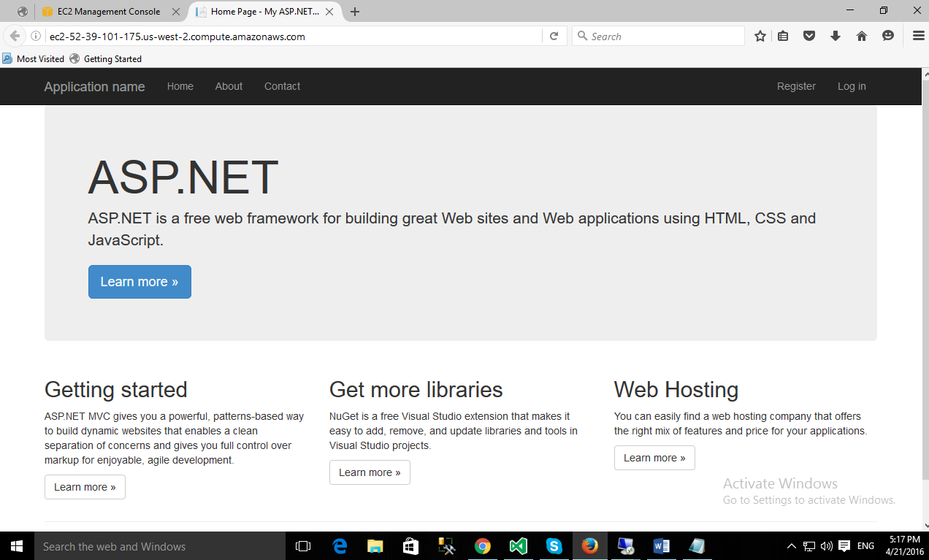Open Contact in the navbar
The image size is (929, 560).
pos(282,86)
